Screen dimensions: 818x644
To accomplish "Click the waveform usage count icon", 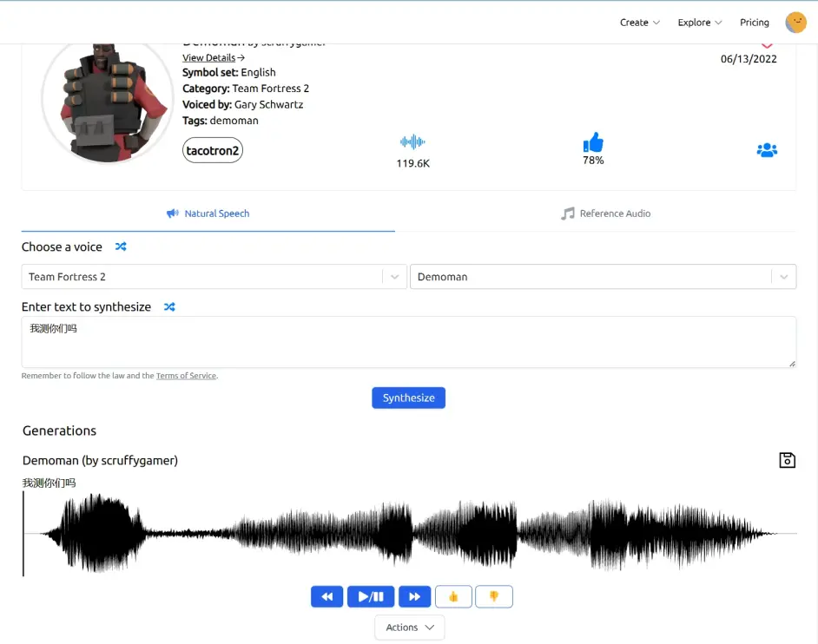I will tap(412, 141).
